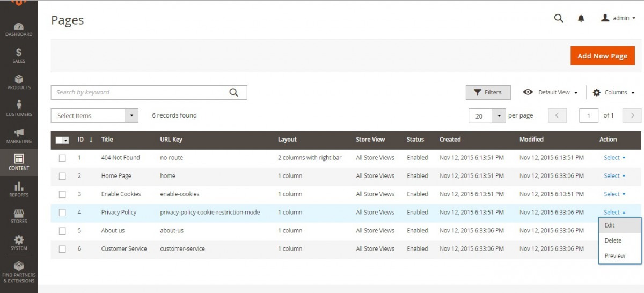Open Select action for Home Page
644x293 pixels.
point(614,176)
